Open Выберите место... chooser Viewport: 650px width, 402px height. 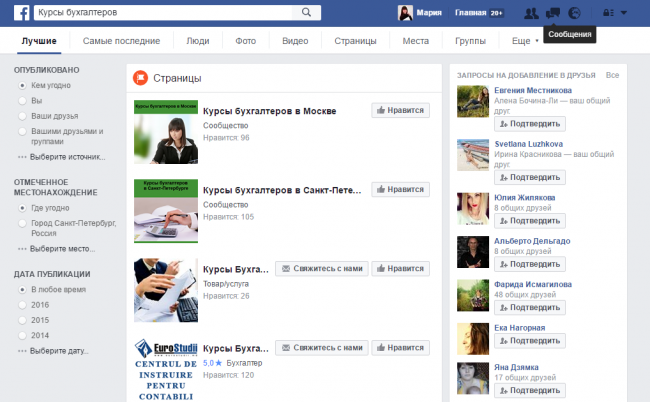(56, 249)
